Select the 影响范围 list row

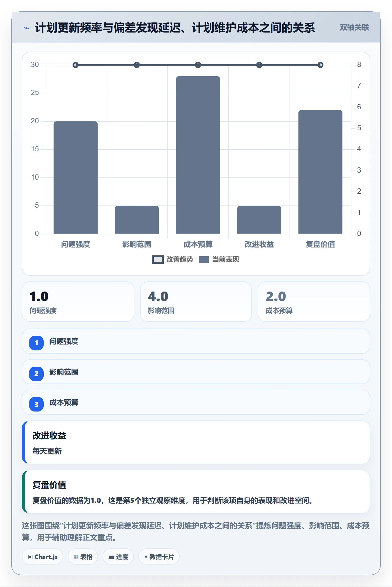pyautogui.click(x=196, y=372)
